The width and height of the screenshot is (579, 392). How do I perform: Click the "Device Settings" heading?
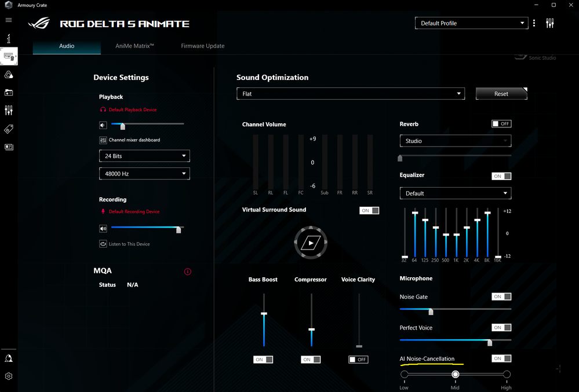tap(121, 78)
